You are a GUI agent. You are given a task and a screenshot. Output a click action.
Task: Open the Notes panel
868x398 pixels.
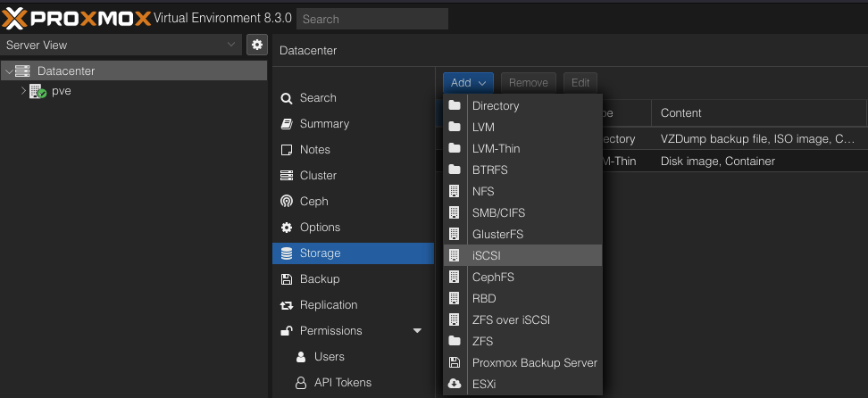click(x=353, y=150)
